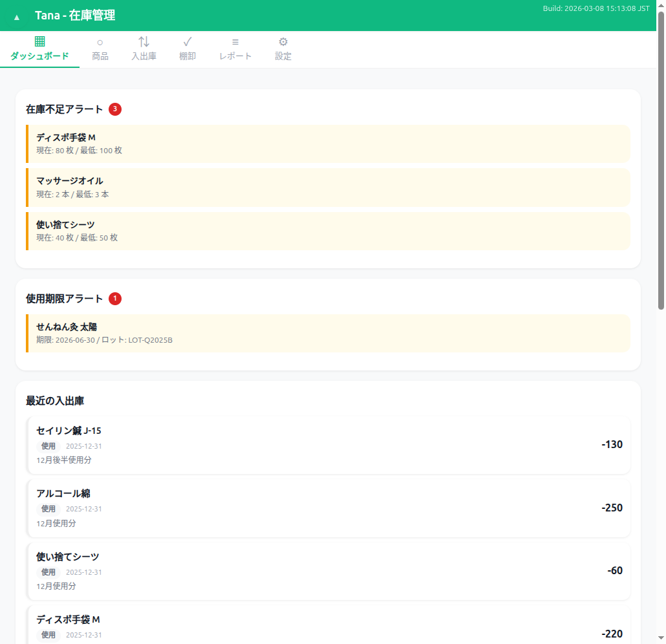Open the 設定 gear icon

pyautogui.click(x=283, y=41)
